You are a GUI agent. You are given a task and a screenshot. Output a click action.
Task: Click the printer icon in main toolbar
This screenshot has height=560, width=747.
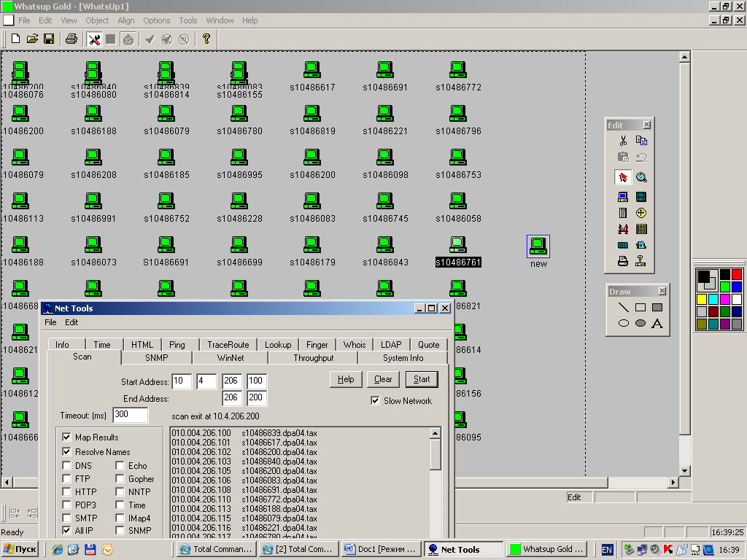[x=71, y=39]
